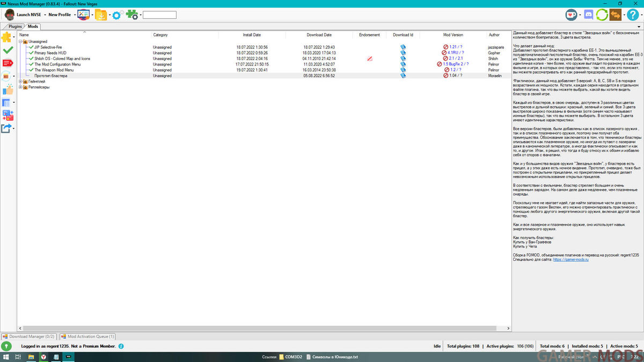Viewport: 644px width, 362px height.
Task: Toggle The Weapon Mod Menu checkmark
Action: point(31,70)
